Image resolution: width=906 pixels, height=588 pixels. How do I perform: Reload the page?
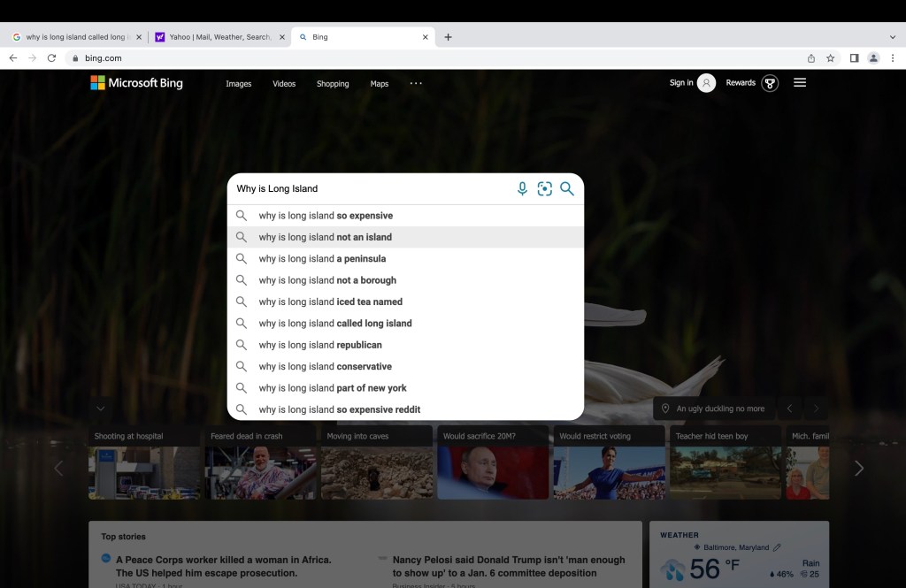coord(52,58)
